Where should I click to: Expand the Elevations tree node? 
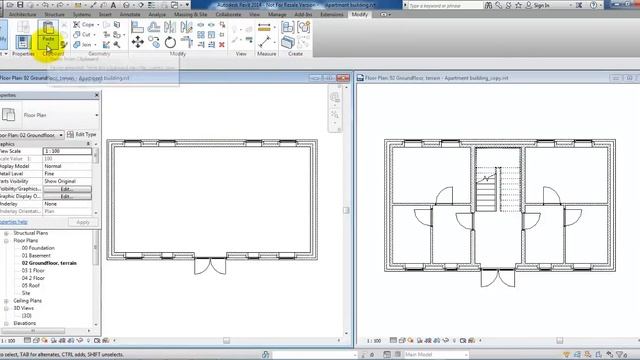point(6,324)
